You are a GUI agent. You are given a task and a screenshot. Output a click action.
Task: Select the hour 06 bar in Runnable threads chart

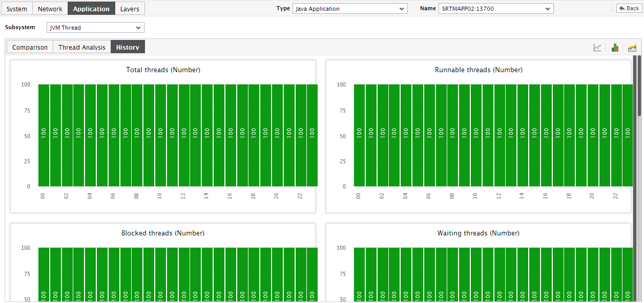point(429,135)
